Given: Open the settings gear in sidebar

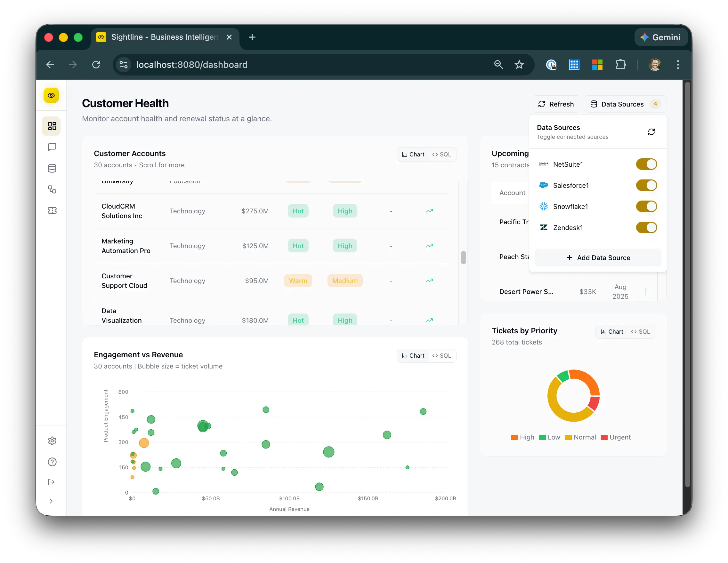Looking at the screenshot, I should [x=52, y=441].
